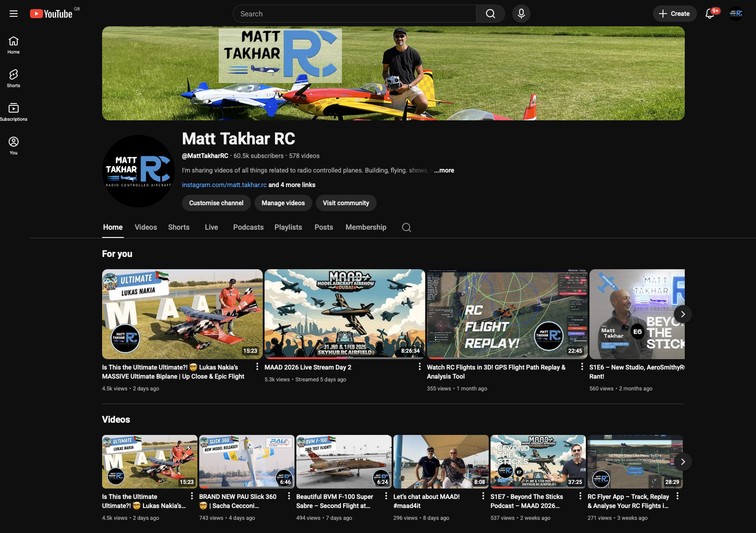The height and width of the screenshot is (533, 756).
Task: Open the Create button menu
Action: 674,14
